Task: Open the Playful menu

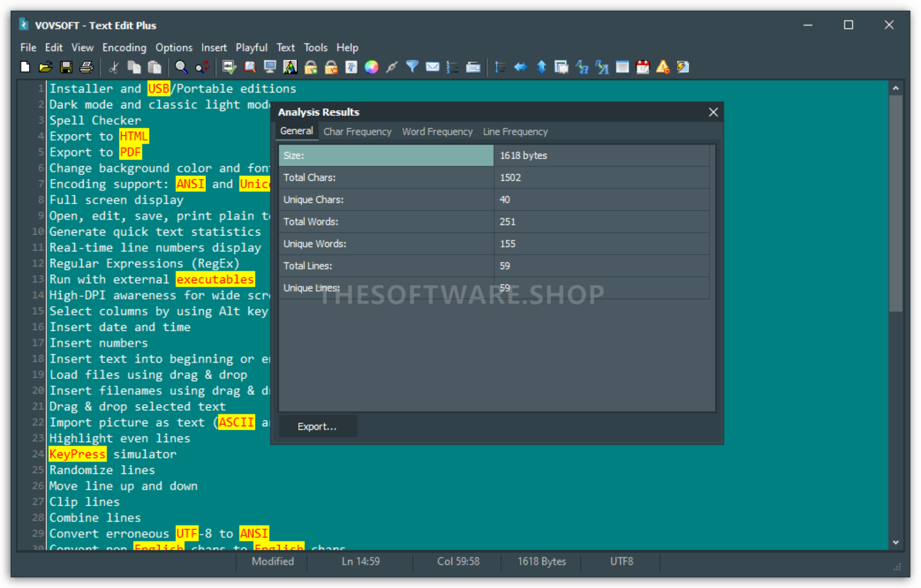Action: pyautogui.click(x=251, y=47)
